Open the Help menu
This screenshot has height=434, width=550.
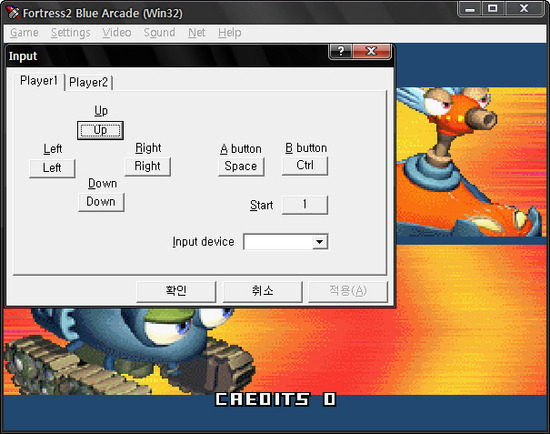(x=229, y=33)
